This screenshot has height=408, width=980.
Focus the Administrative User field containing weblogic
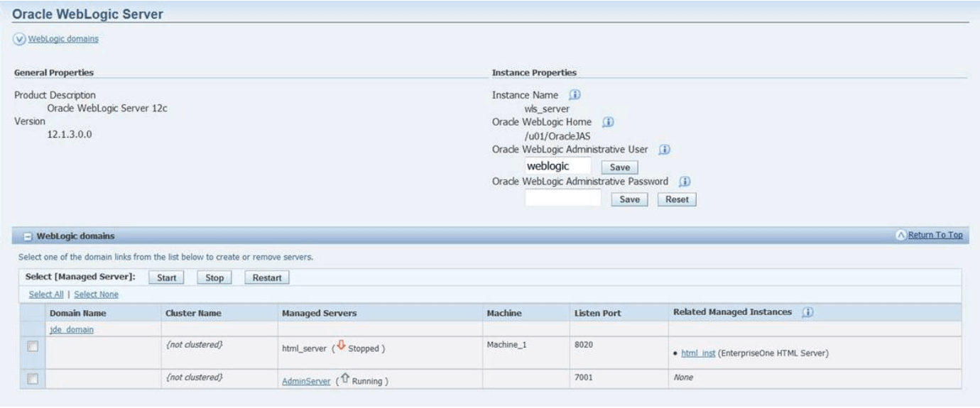click(x=558, y=166)
